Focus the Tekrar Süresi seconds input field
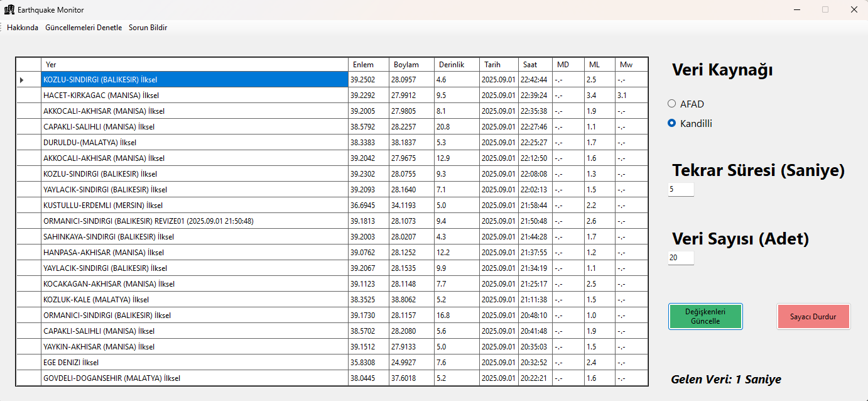Screen dimensions: 868x401 [681, 189]
